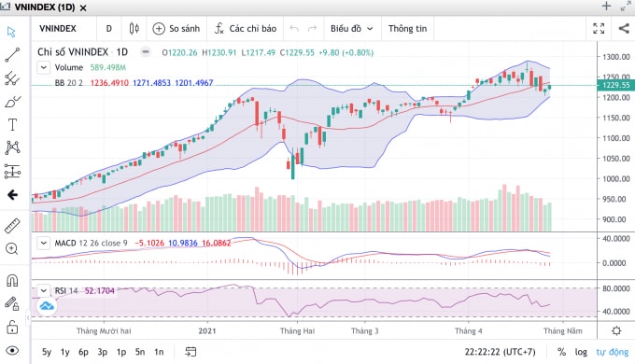This screenshot has width=635, height=364.
Task: Click the fullscreen mode icon
Action: (599, 28)
